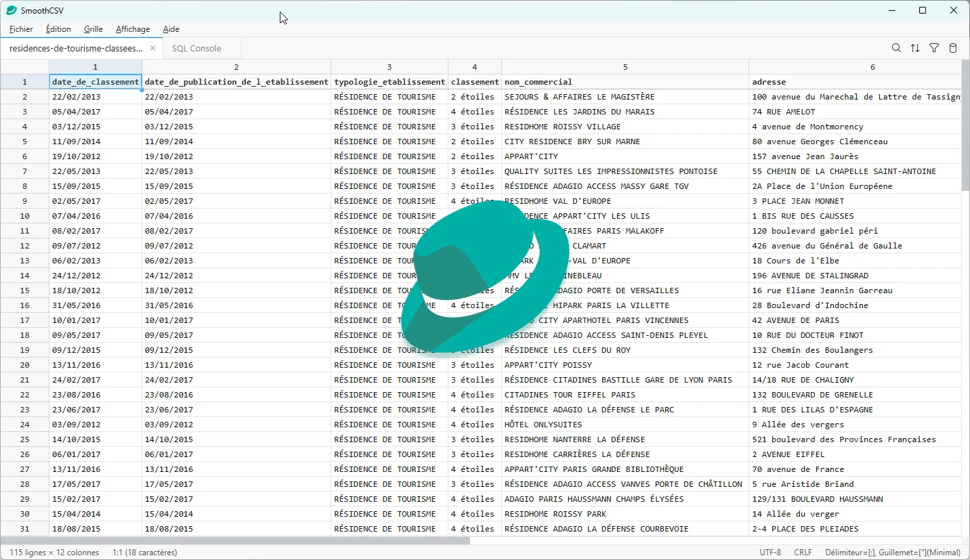Click the sort icon with up-down arrows
Screen dimensions: 970x560
pos(915,48)
